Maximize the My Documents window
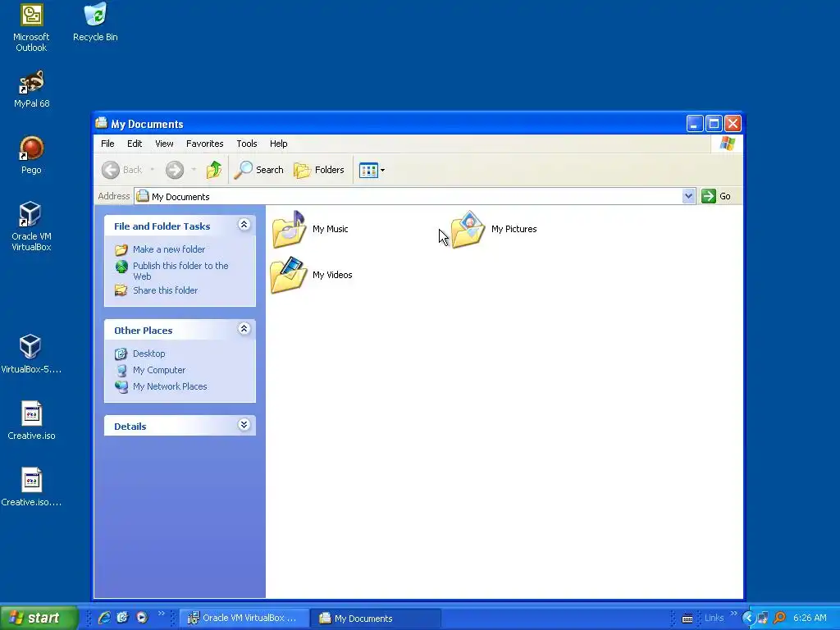 click(x=714, y=124)
